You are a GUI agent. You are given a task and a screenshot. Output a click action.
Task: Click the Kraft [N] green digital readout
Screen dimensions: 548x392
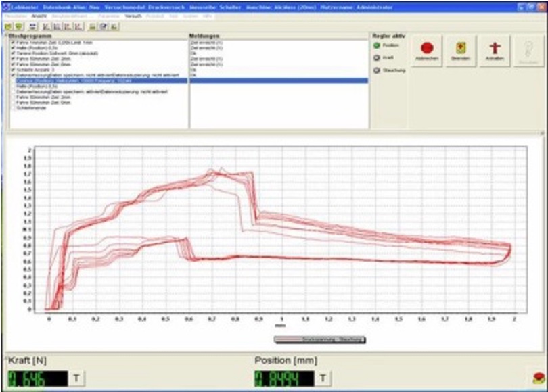coord(38,378)
